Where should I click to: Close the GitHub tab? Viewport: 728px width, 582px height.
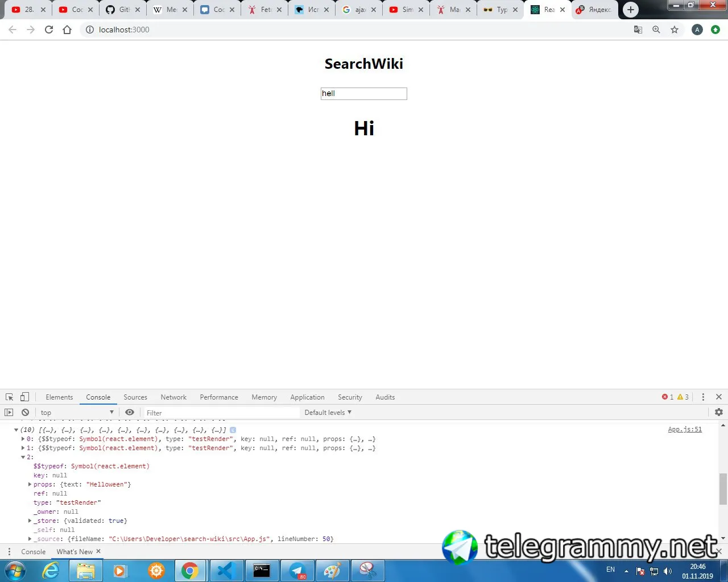pos(138,10)
